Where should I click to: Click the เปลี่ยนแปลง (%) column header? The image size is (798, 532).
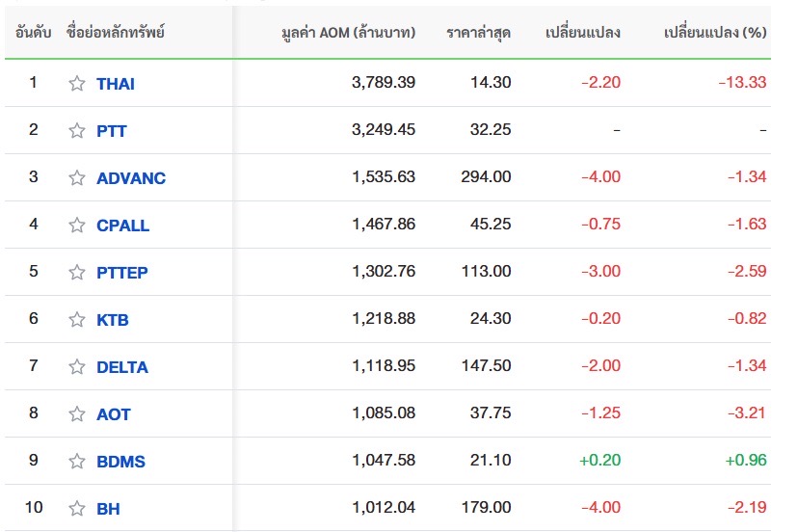tap(715, 33)
